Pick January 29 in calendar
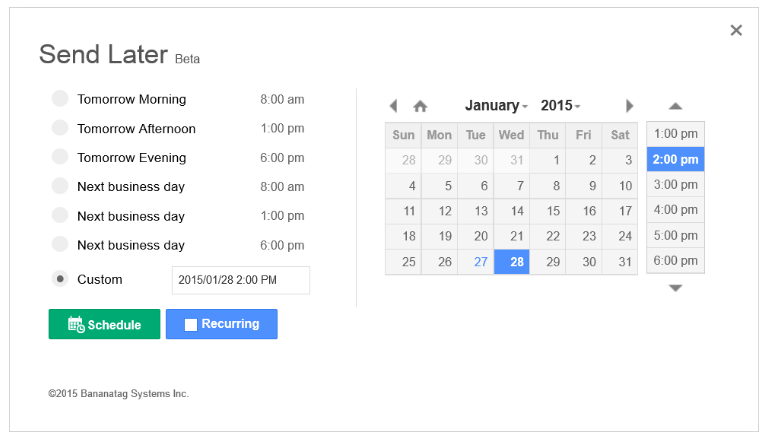 (548, 262)
